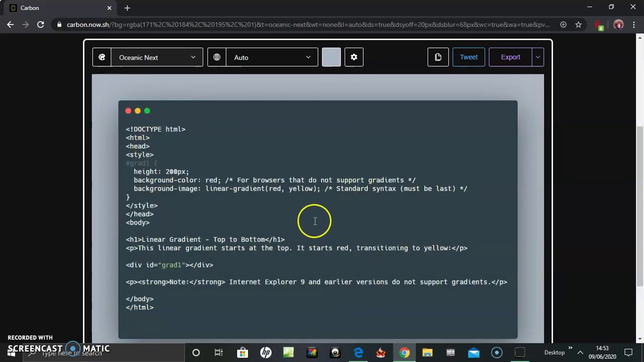
Task: Bookmark this page with star icon
Action: click(579, 25)
